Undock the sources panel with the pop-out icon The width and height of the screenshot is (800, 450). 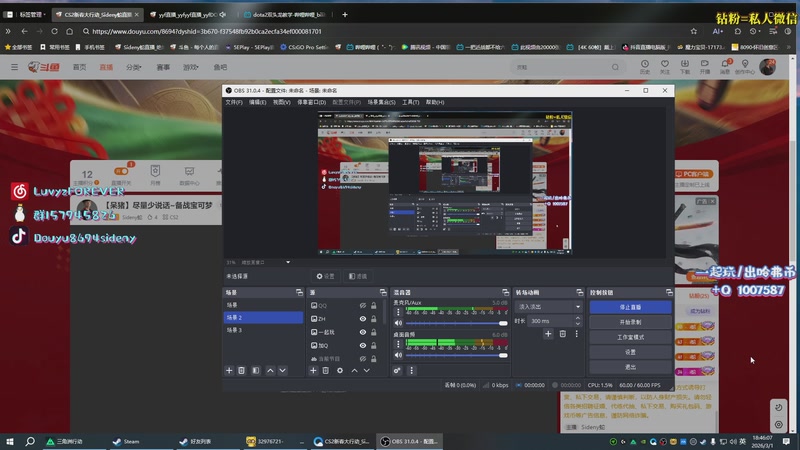(x=383, y=292)
